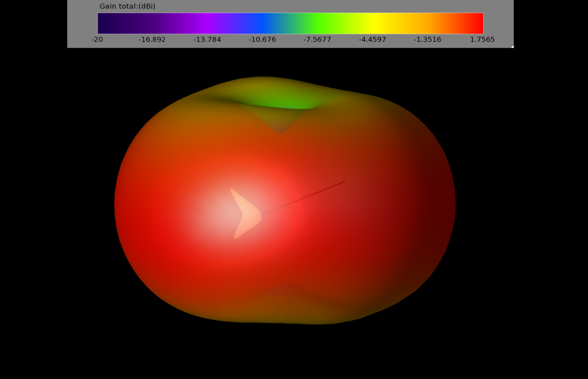Click the -7.5677 tick value
This screenshot has width=588, height=379.
tap(316, 40)
